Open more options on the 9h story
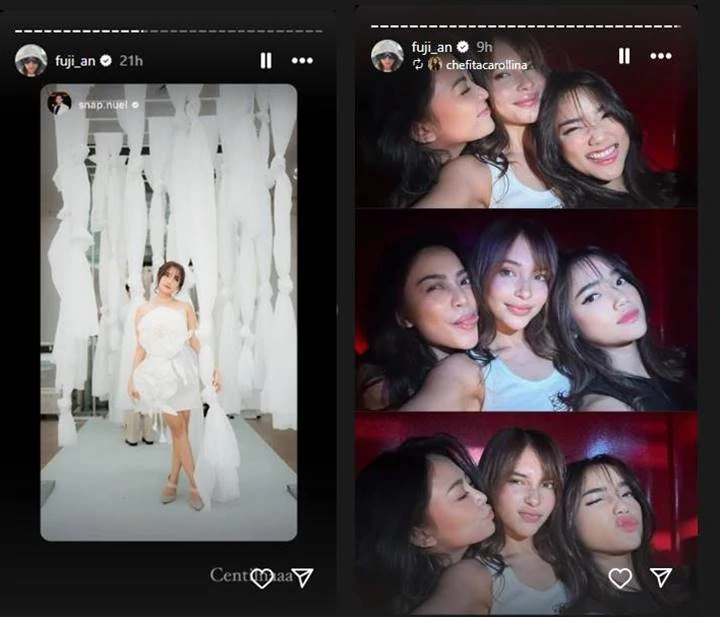This screenshot has height=617, width=720. [x=661, y=56]
